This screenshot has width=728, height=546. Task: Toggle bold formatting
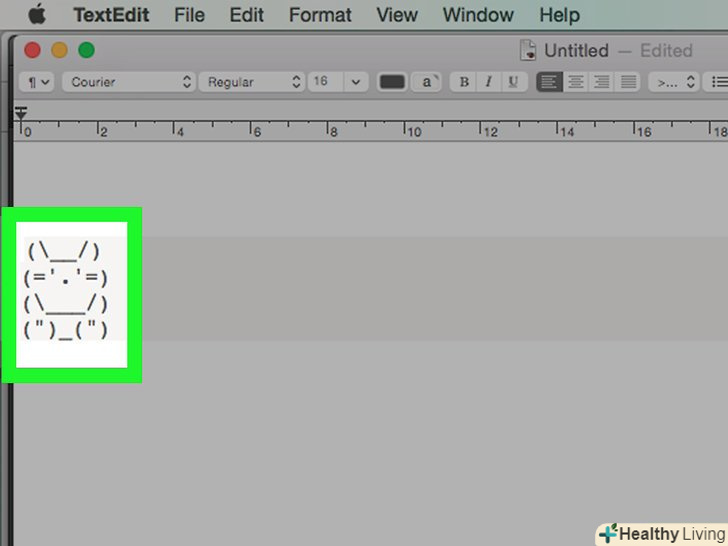463,82
